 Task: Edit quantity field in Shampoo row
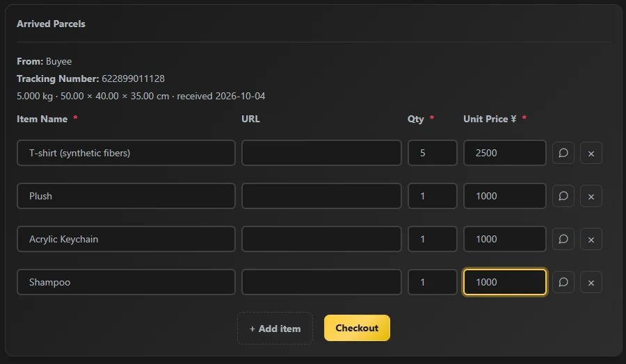tap(433, 282)
